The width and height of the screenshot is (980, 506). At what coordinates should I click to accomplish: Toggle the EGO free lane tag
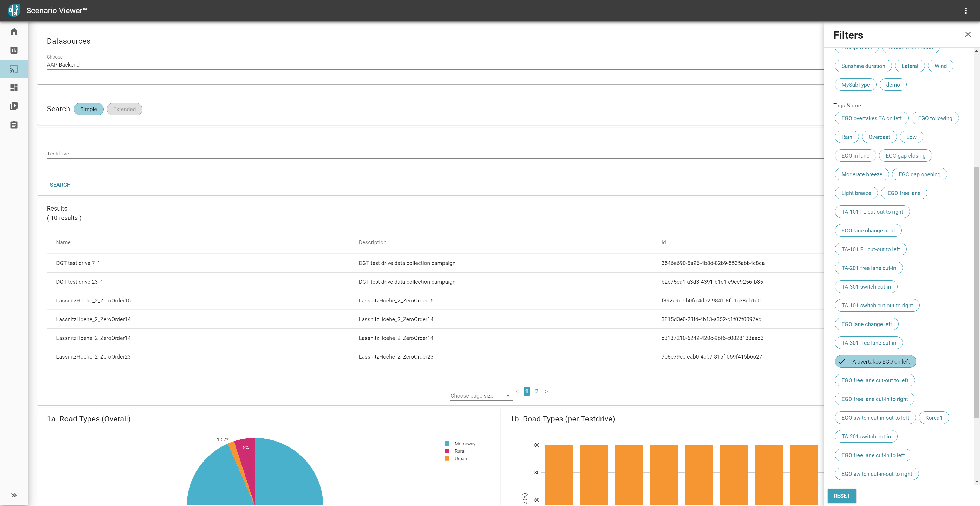(x=904, y=193)
